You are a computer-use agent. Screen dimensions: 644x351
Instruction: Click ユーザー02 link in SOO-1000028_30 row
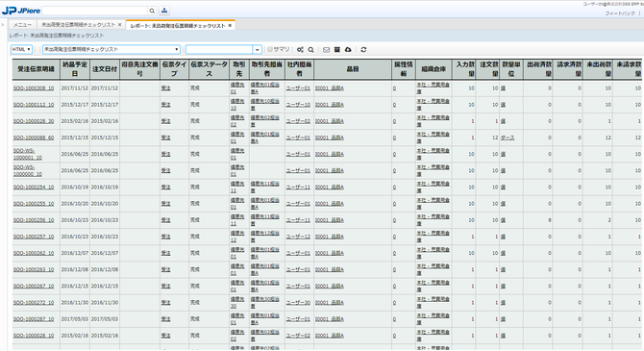(x=298, y=121)
